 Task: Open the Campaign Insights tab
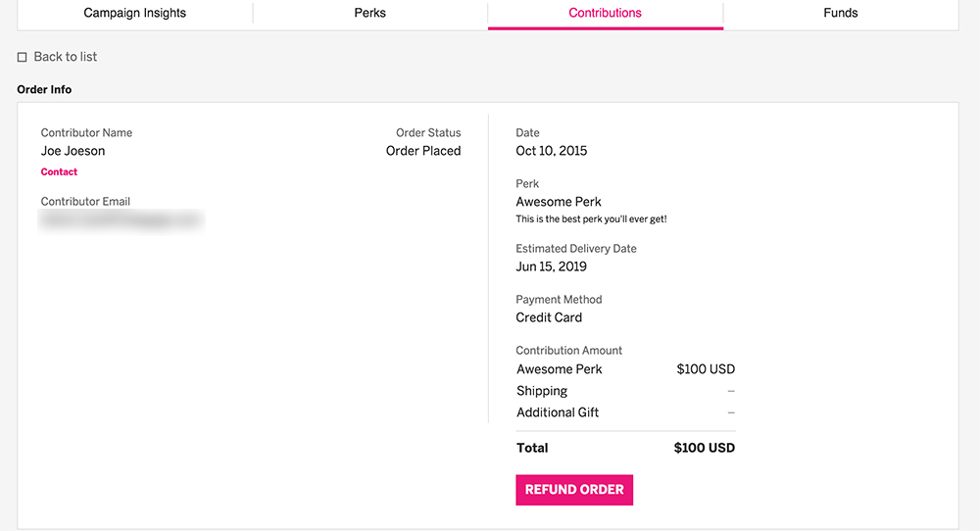coord(135,13)
